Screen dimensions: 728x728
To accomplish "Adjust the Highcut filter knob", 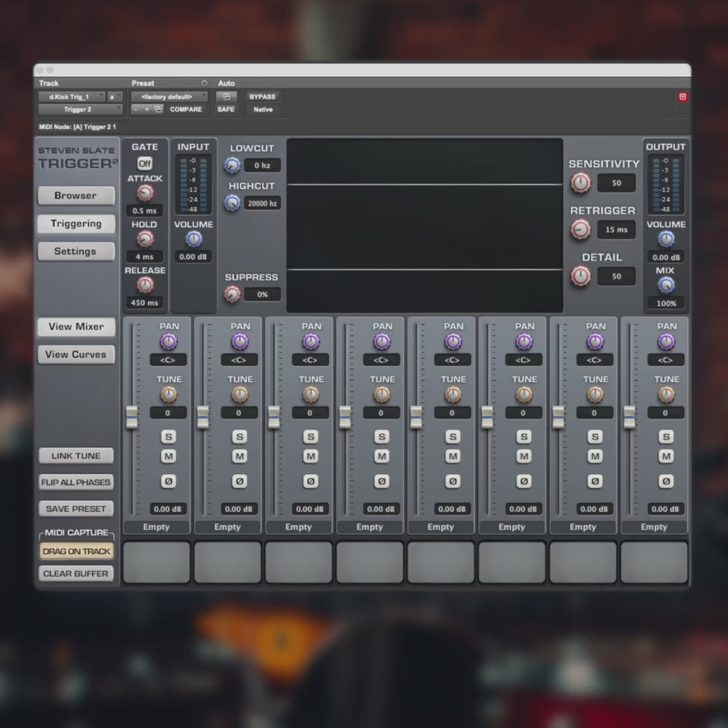I will click(232, 203).
